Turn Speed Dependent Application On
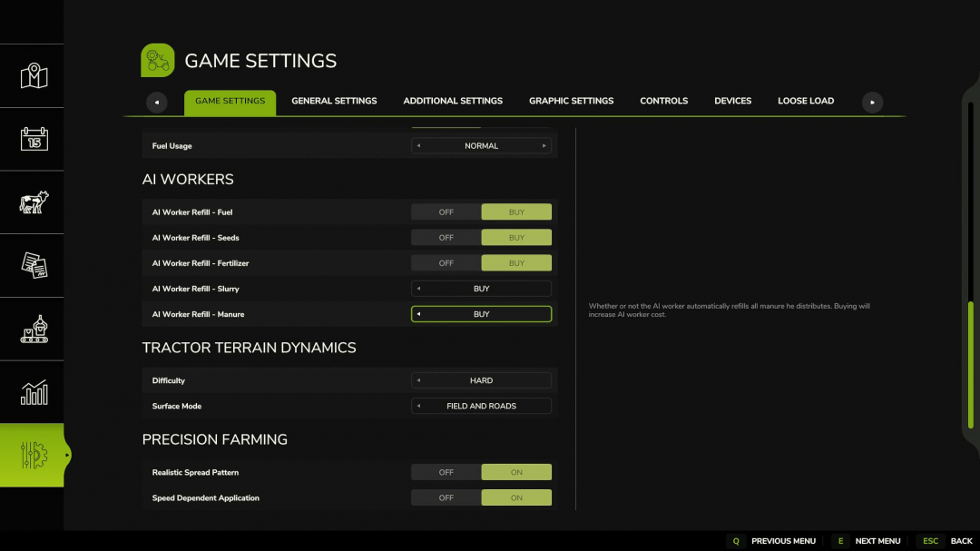This screenshot has height=551, width=980. pos(516,497)
